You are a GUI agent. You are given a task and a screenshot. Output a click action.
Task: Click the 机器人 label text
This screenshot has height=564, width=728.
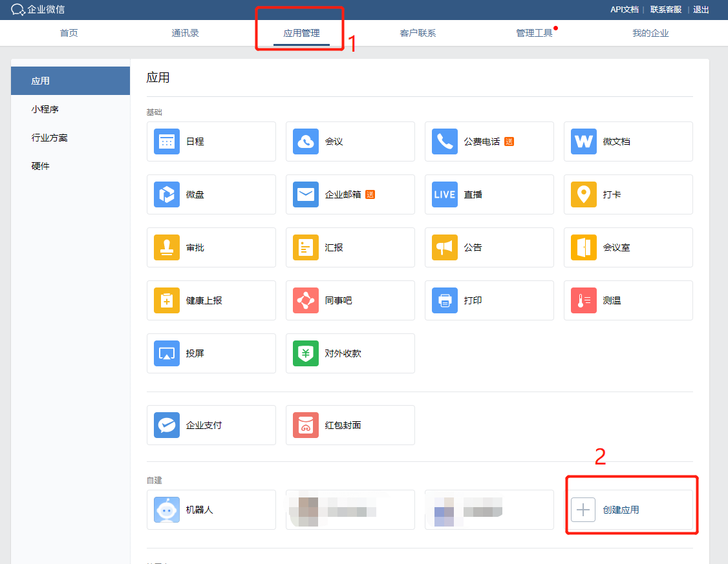[200, 510]
